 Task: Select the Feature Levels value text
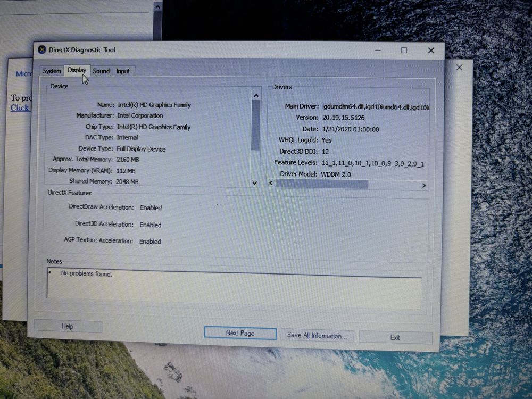[x=372, y=163]
